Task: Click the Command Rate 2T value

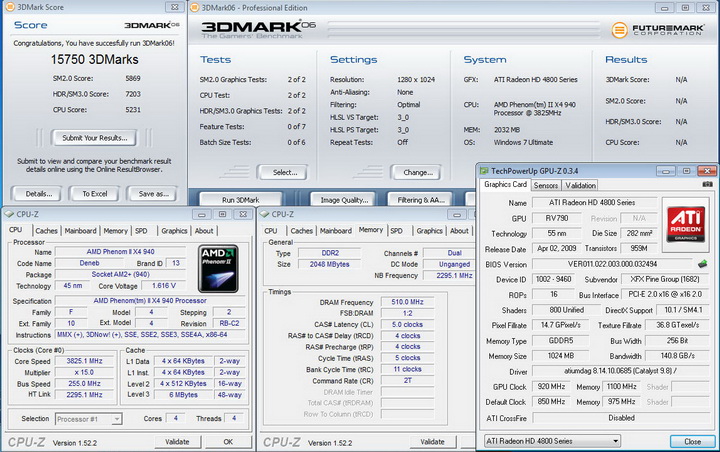Action: (407, 380)
